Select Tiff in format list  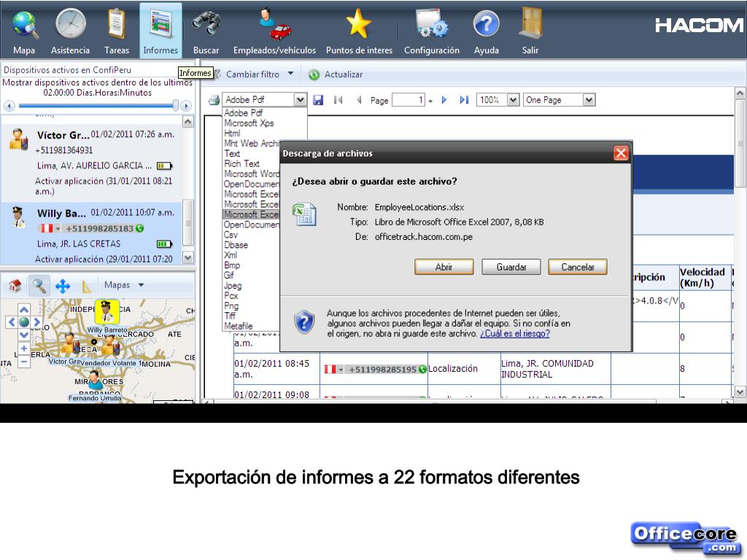tap(230, 316)
